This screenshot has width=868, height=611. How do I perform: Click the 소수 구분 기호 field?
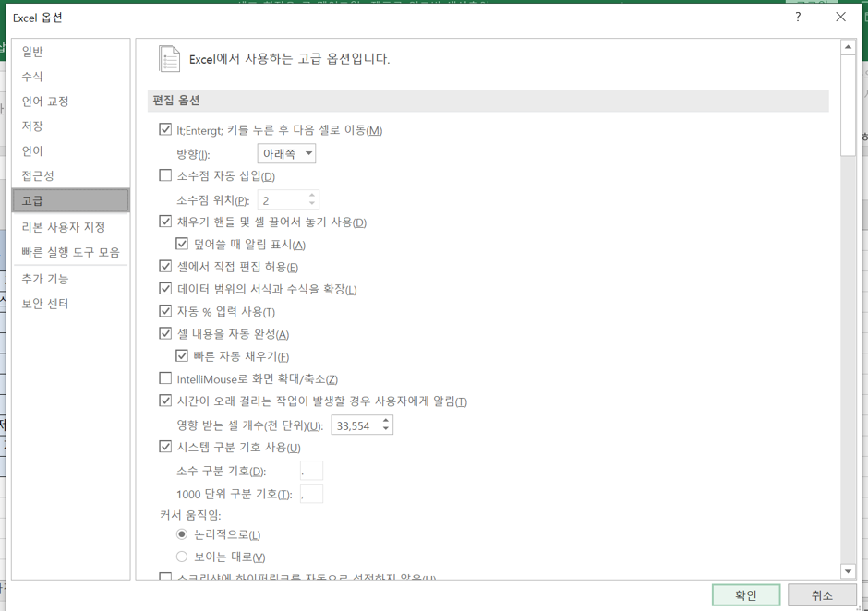[311, 471]
